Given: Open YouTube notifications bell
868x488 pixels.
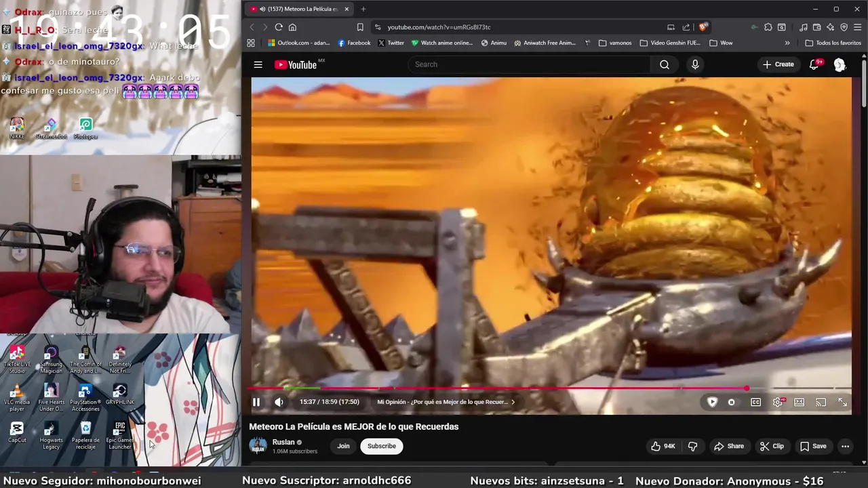Looking at the screenshot, I should click(x=814, y=64).
